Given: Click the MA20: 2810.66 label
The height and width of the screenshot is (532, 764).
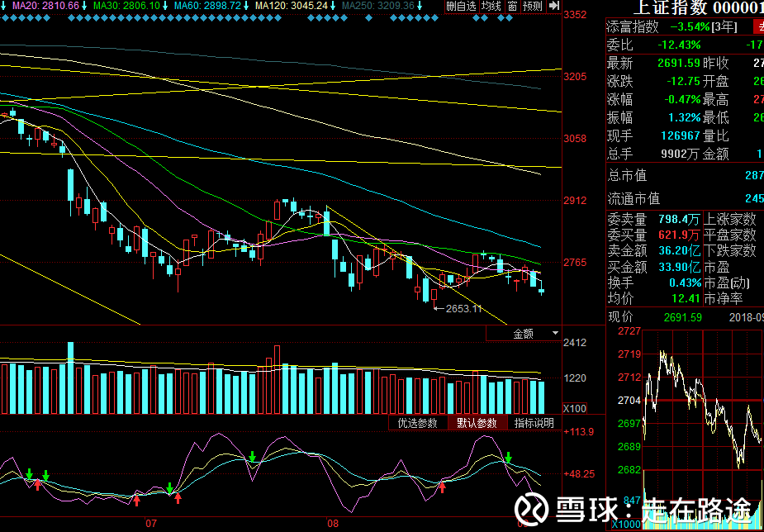Looking at the screenshot, I should [x=45, y=6].
